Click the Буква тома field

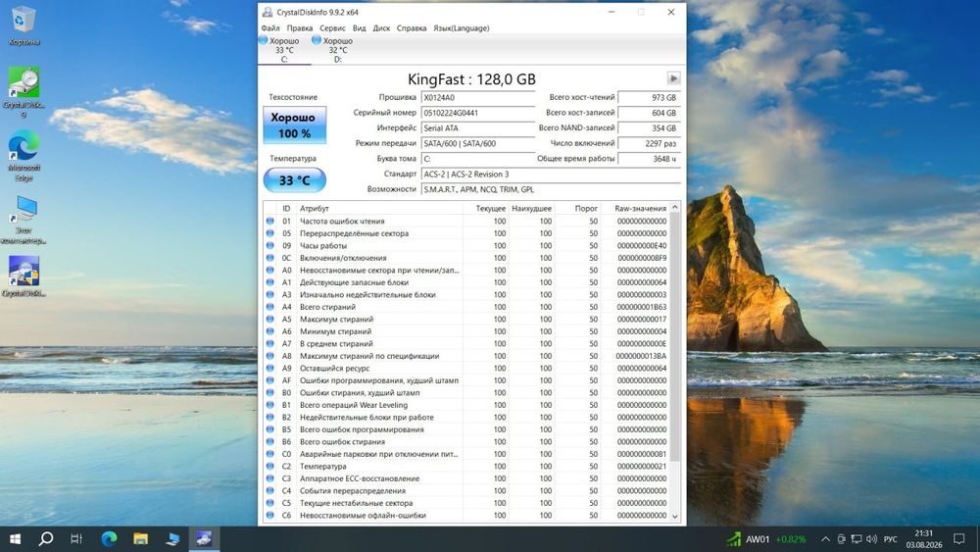477,159
